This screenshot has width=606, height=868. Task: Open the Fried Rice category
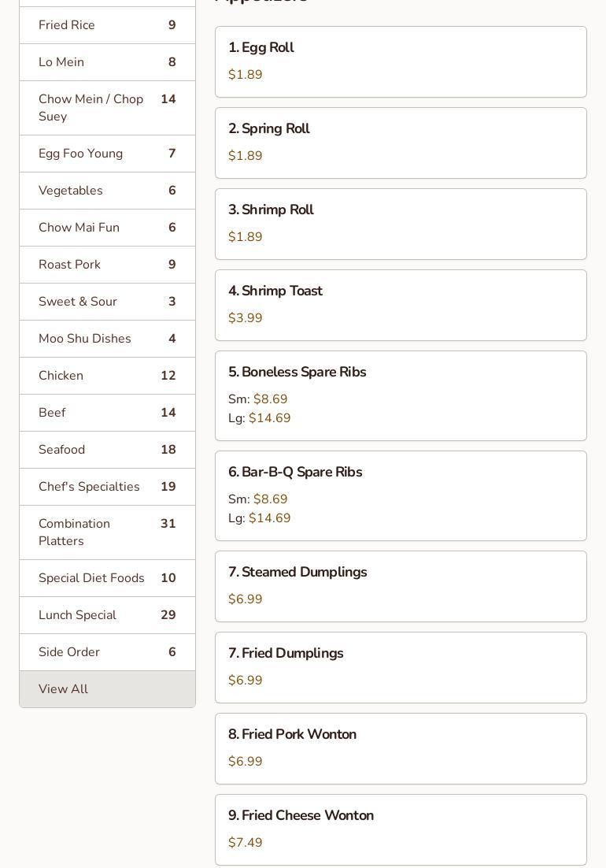click(x=107, y=25)
